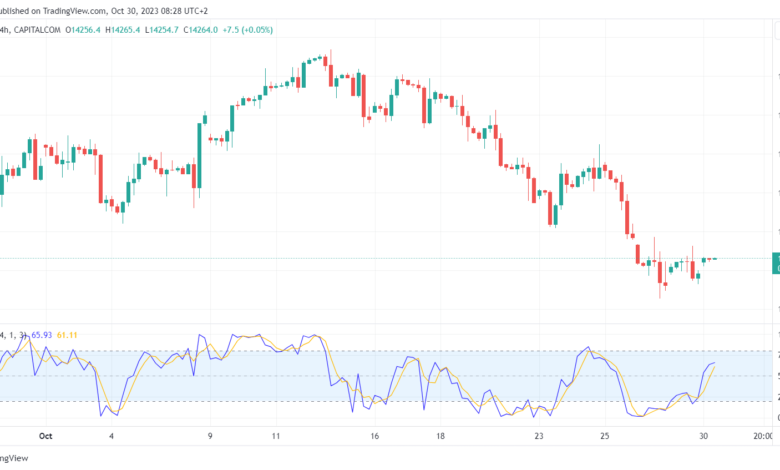Viewport: 780px width, 470px height.
Task: Select the stochastic value 65.93
Action: click(x=42, y=335)
